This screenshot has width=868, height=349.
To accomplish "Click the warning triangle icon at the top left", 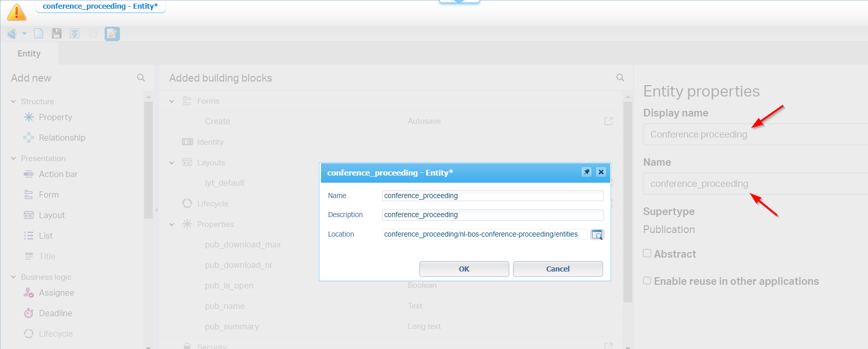I will (x=16, y=12).
